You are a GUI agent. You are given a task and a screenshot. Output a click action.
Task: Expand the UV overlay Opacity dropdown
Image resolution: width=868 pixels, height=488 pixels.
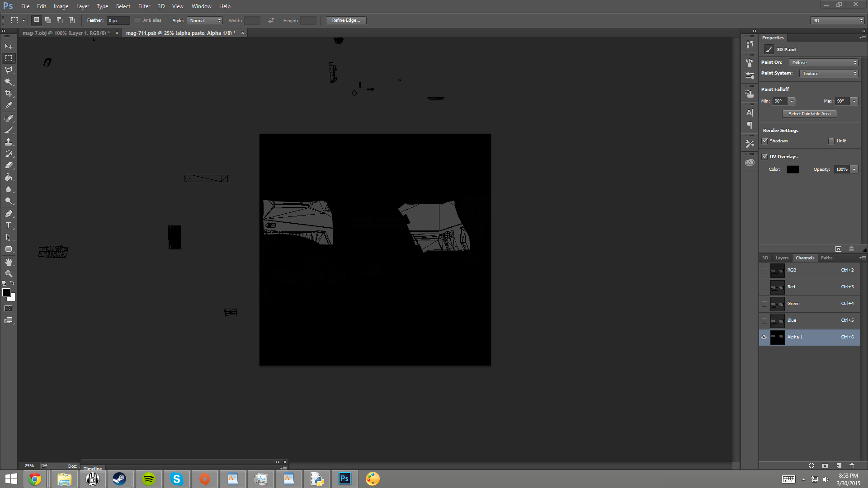tap(854, 169)
